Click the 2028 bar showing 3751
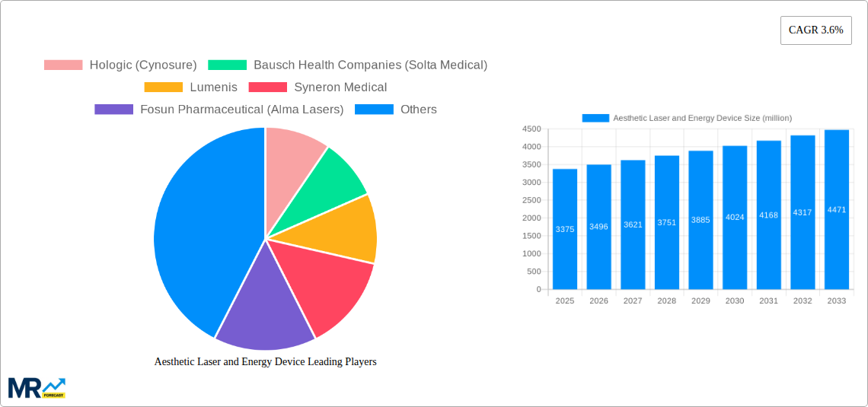The height and width of the screenshot is (407, 868). click(666, 222)
